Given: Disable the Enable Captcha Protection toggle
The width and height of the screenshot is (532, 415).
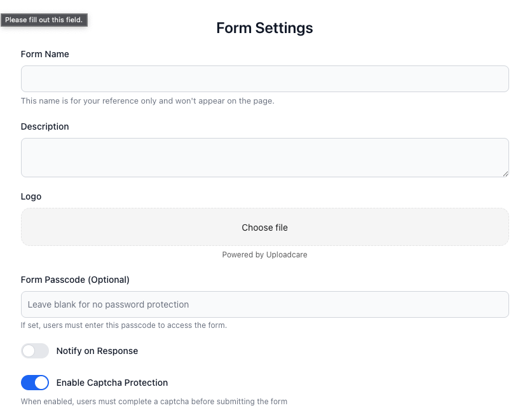Looking at the screenshot, I should point(35,383).
